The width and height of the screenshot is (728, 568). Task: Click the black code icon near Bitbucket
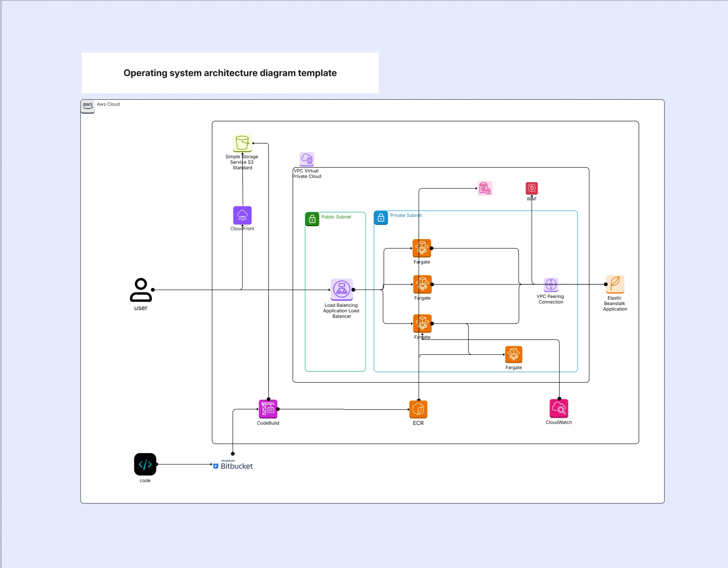tap(145, 465)
